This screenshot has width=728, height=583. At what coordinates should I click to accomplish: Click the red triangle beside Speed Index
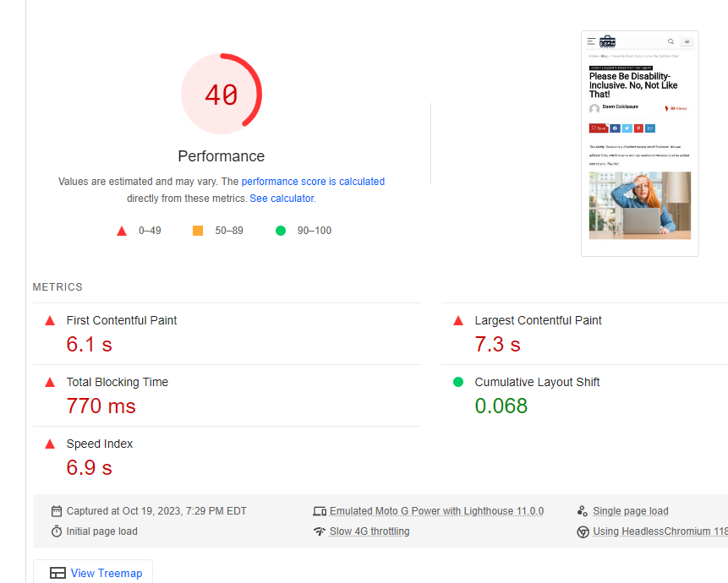(x=50, y=444)
